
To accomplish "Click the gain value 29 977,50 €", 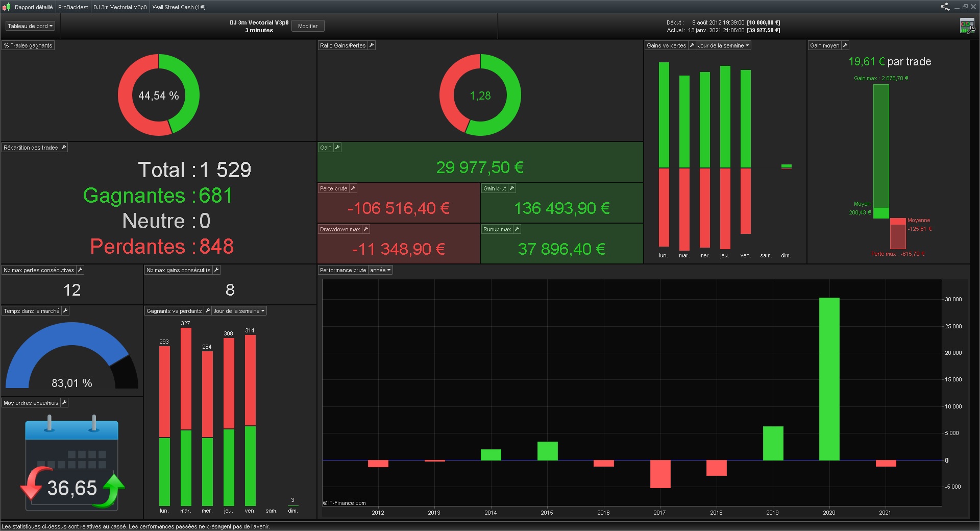I will [480, 167].
